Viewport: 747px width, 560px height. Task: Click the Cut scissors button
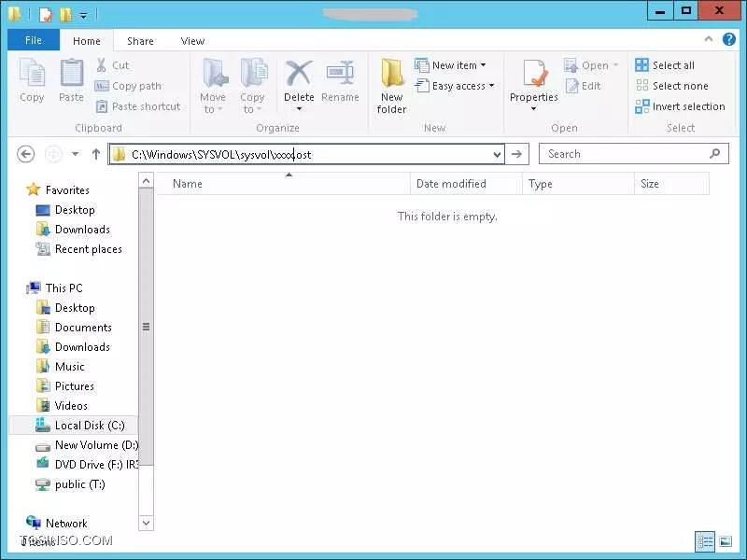click(x=112, y=65)
